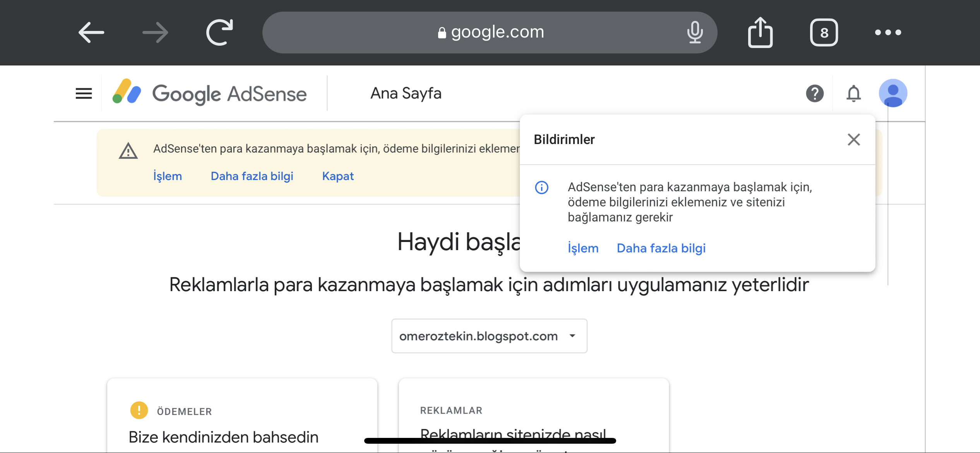Tap the microphone icon in the address bar
The image size is (980, 453).
695,32
